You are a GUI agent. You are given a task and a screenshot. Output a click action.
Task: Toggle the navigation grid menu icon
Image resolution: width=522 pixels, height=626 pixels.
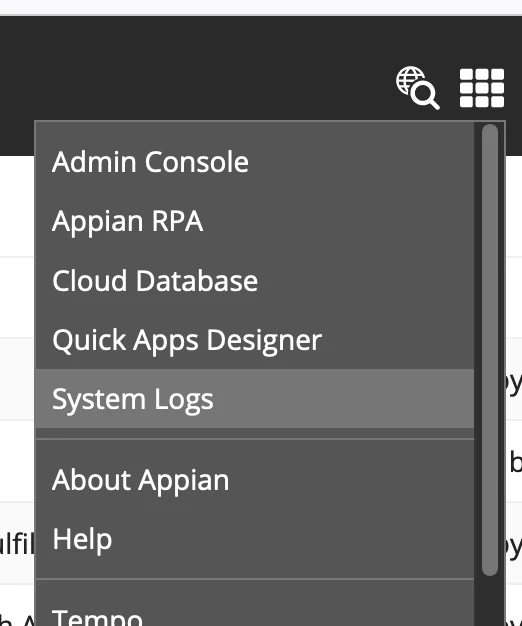click(482, 88)
